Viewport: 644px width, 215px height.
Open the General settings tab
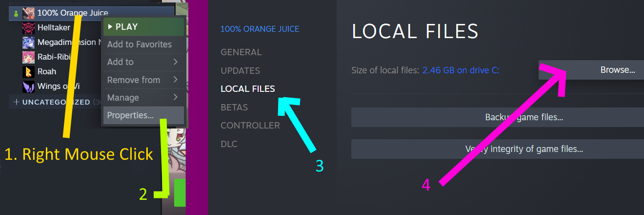coord(241,52)
